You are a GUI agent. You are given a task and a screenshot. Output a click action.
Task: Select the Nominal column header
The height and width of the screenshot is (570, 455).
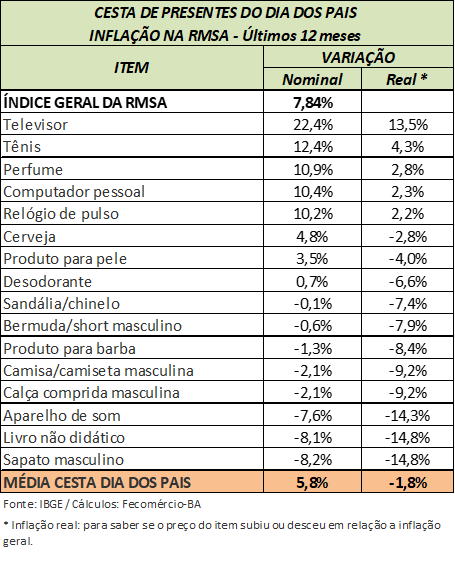click(313, 79)
